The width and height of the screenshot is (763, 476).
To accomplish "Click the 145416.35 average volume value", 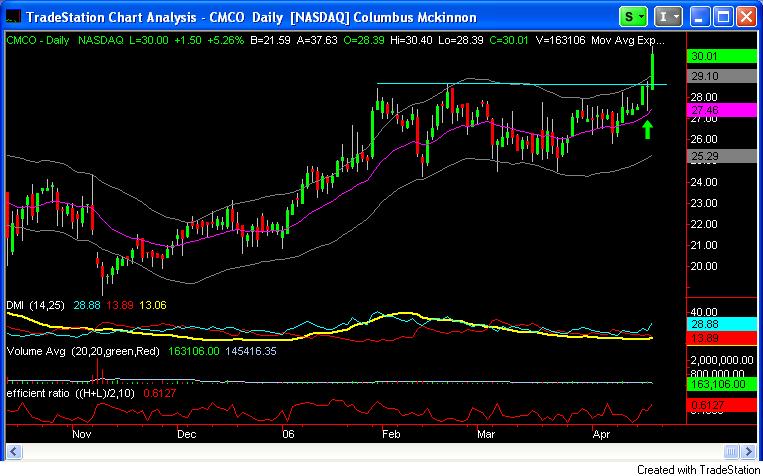I will [x=251, y=351].
